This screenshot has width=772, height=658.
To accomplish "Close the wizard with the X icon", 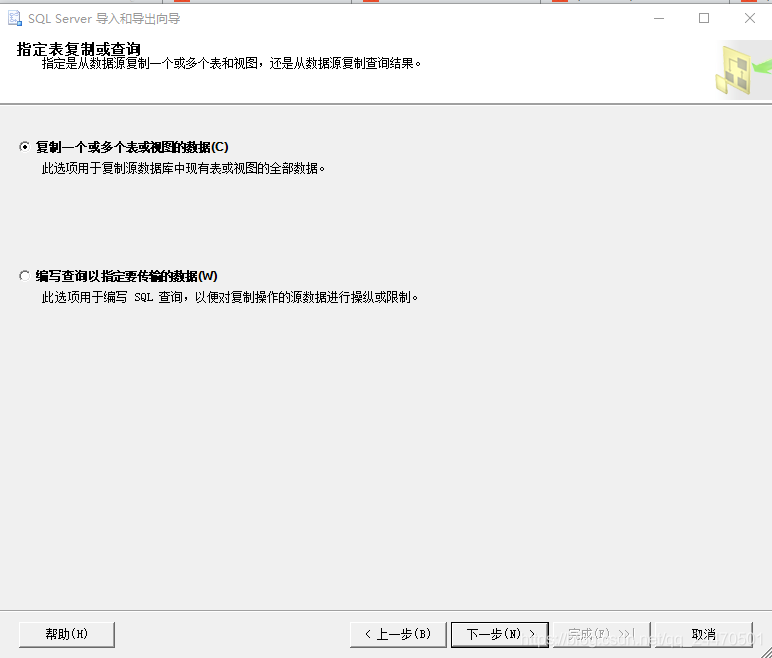I will pyautogui.click(x=750, y=18).
